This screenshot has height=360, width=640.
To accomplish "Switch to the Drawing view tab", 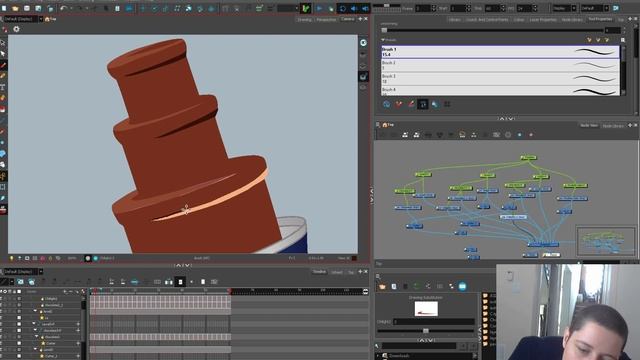I will coord(304,19).
